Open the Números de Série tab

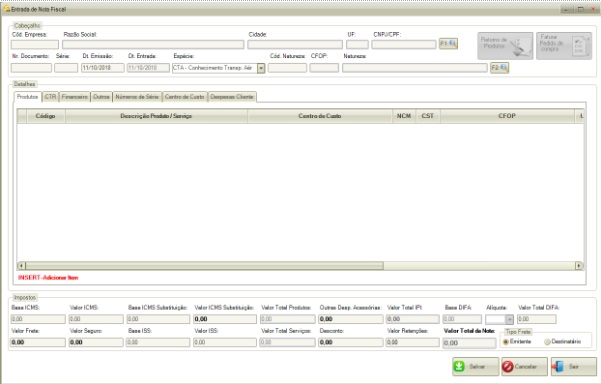137,97
